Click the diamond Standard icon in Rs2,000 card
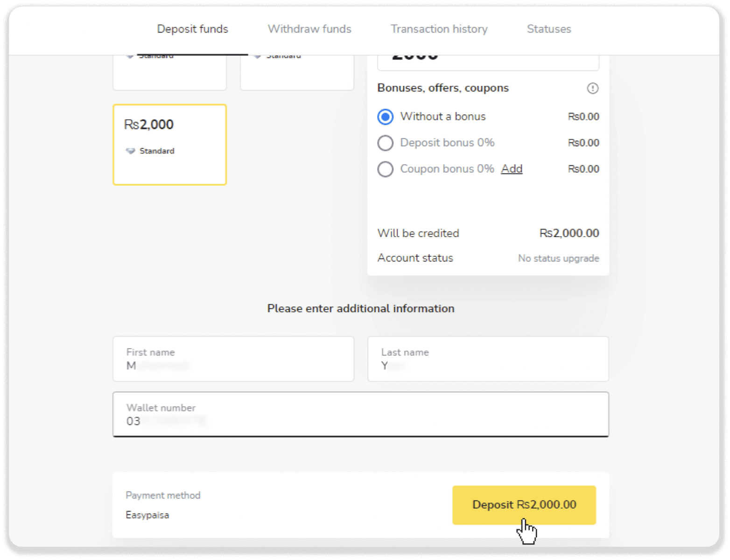This screenshot has height=560, width=730. 131,151
